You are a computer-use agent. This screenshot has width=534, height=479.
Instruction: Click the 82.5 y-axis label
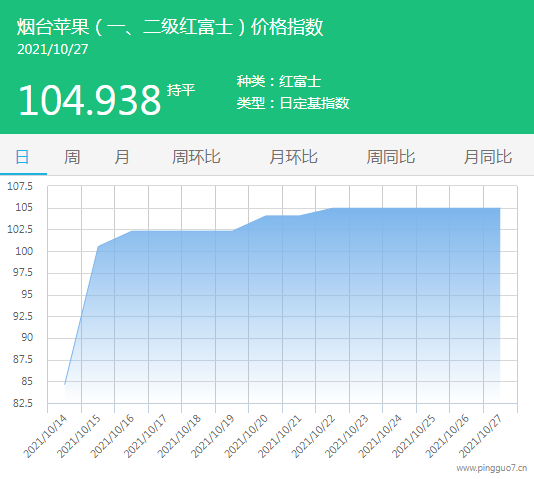point(23,403)
